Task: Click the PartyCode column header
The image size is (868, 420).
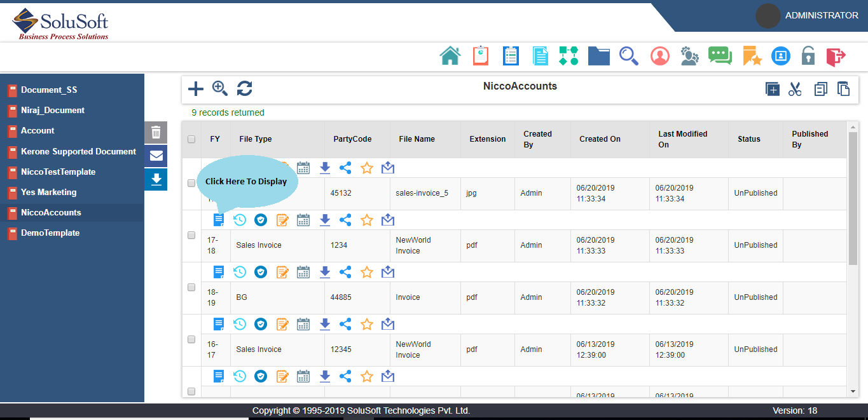Action: point(352,139)
